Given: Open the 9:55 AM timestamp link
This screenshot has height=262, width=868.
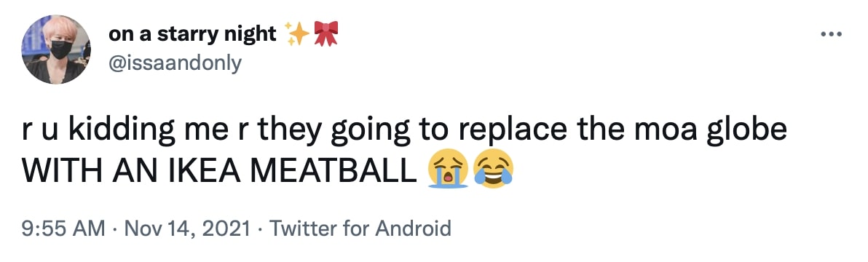Looking at the screenshot, I should [63, 228].
